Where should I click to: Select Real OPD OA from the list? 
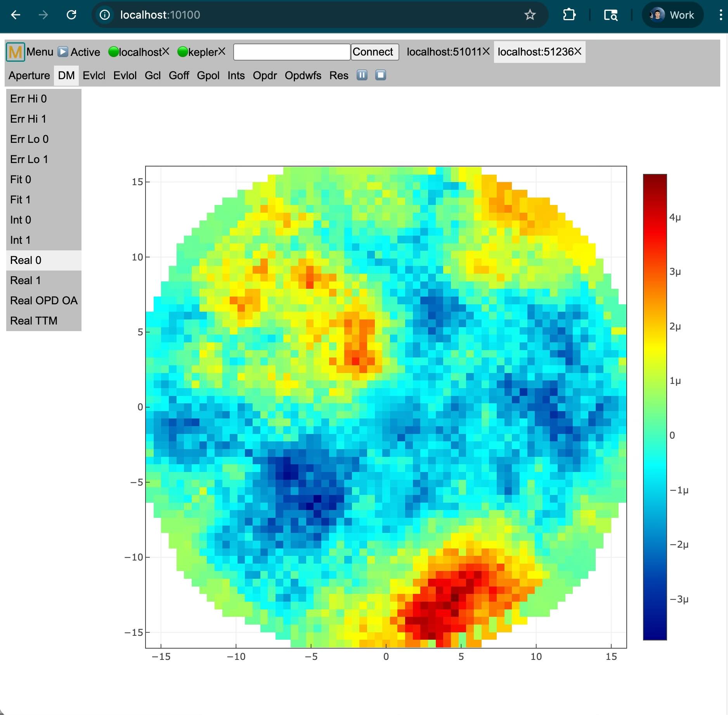[43, 300]
